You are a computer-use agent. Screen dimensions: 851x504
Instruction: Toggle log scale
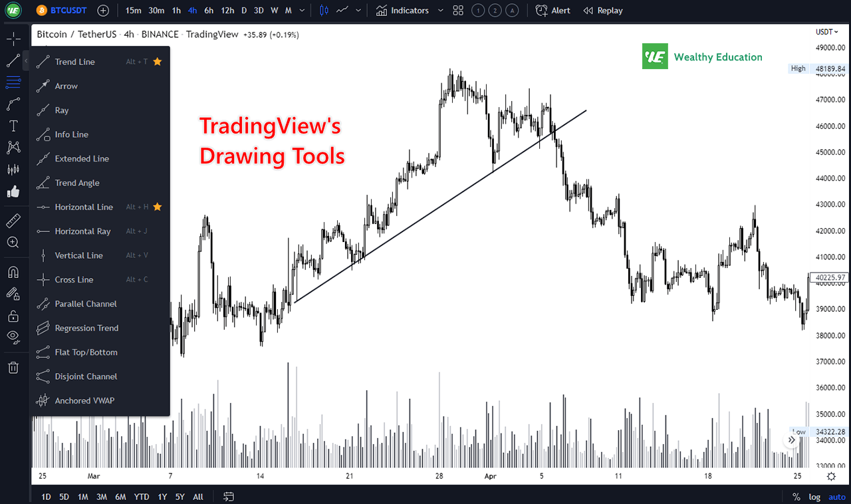pos(814,497)
